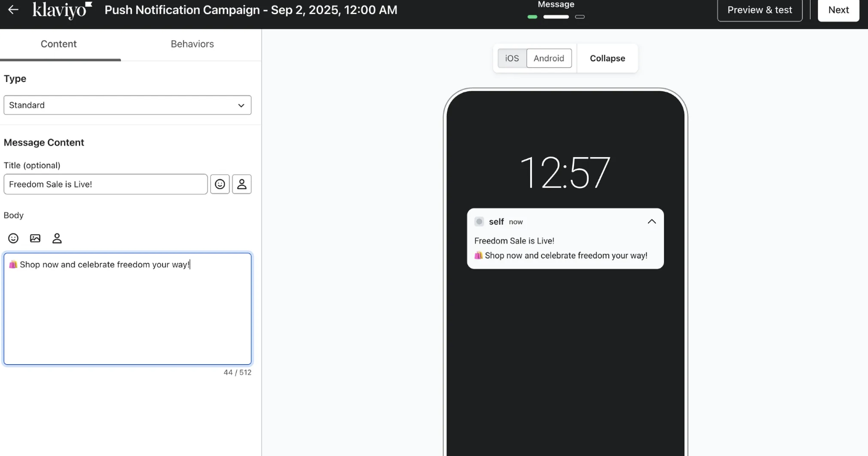
Task: Click the 'Title (optional)' label
Action: [x=32, y=165]
